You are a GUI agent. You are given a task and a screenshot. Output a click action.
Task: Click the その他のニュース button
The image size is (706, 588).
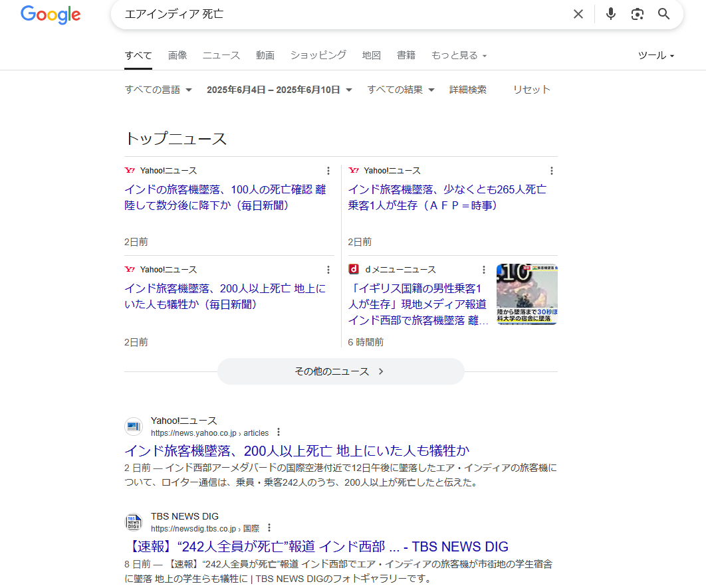341,371
